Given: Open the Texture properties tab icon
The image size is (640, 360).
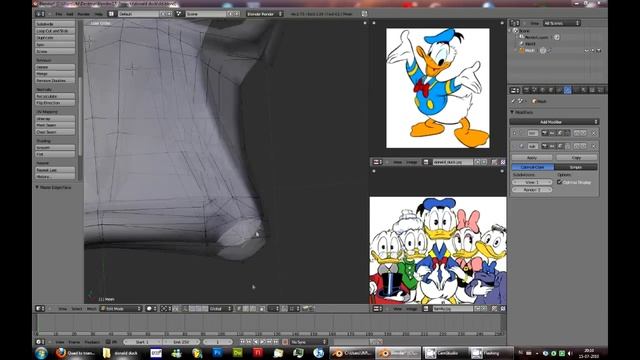Looking at the screenshot, I should 592,90.
